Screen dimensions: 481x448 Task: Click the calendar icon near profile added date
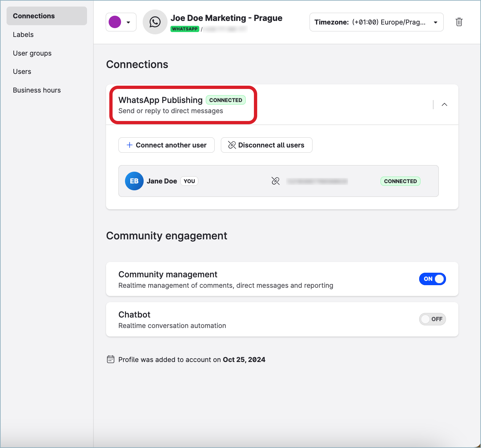(111, 359)
